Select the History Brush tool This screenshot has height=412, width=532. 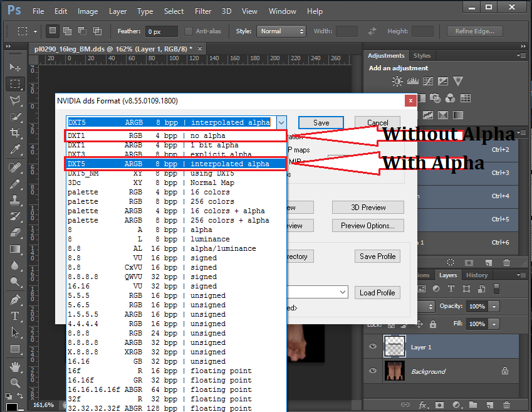click(x=15, y=216)
